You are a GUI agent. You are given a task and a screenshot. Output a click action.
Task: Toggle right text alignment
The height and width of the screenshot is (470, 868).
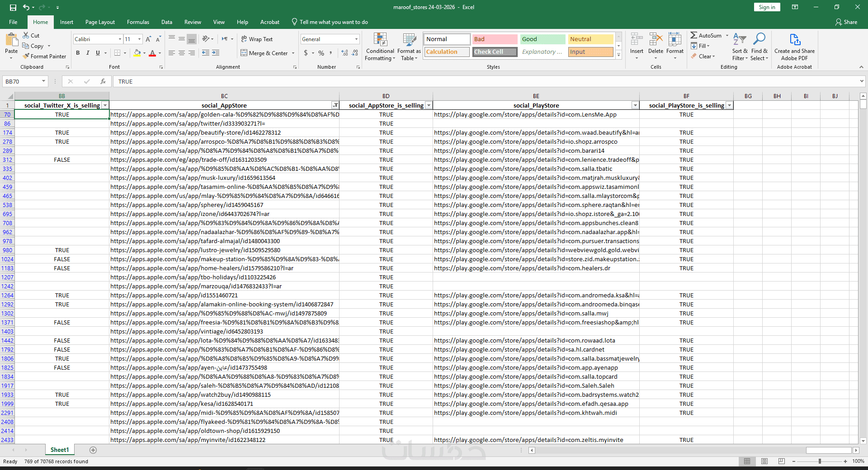[x=192, y=53]
